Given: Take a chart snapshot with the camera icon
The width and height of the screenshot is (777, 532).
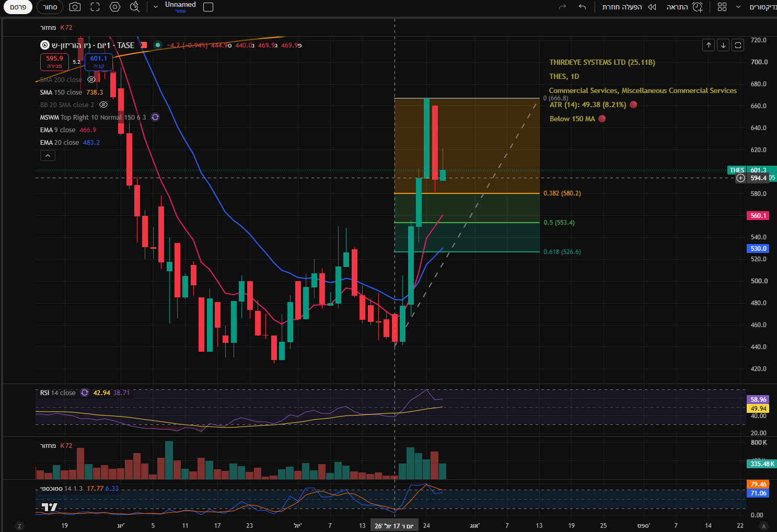Looking at the screenshot, I should (x=75, y=7).
